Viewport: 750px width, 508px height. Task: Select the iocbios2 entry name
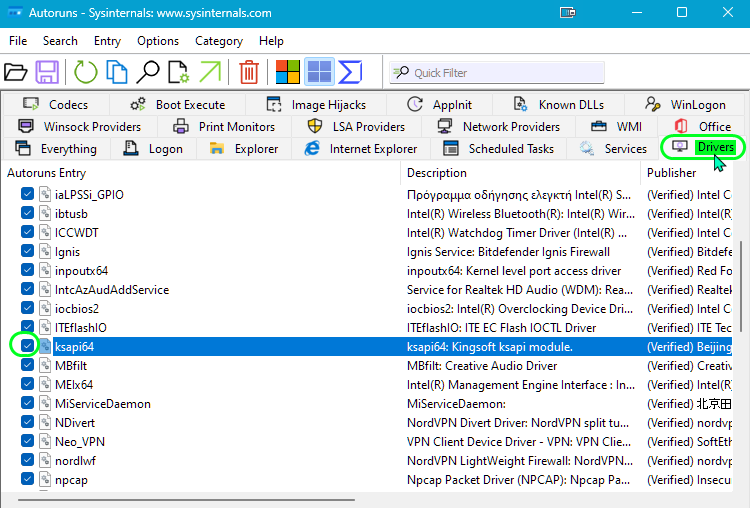point(77,309)
